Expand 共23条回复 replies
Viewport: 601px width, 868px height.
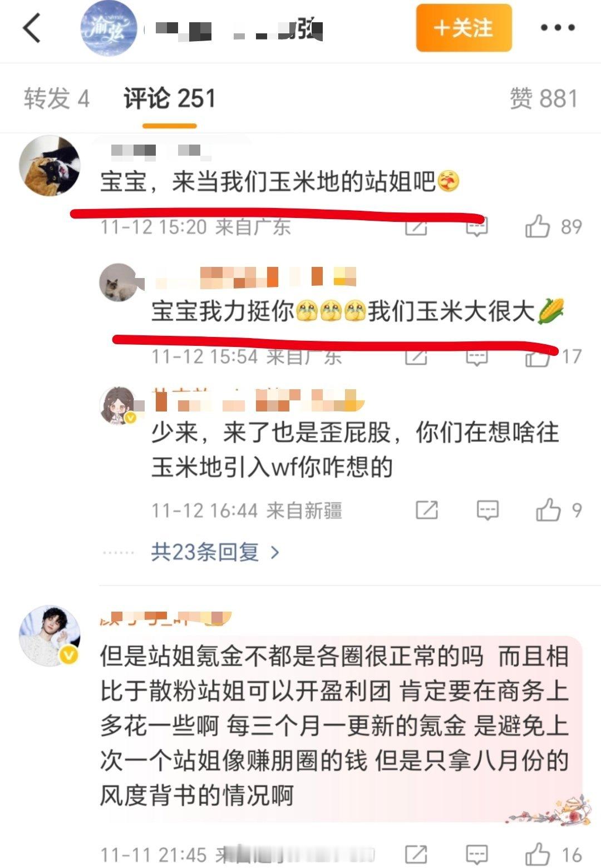point(215,552)
